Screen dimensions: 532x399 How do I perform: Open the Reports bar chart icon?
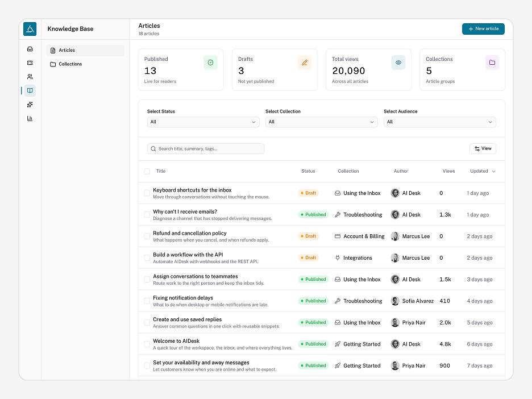[30, 118]
